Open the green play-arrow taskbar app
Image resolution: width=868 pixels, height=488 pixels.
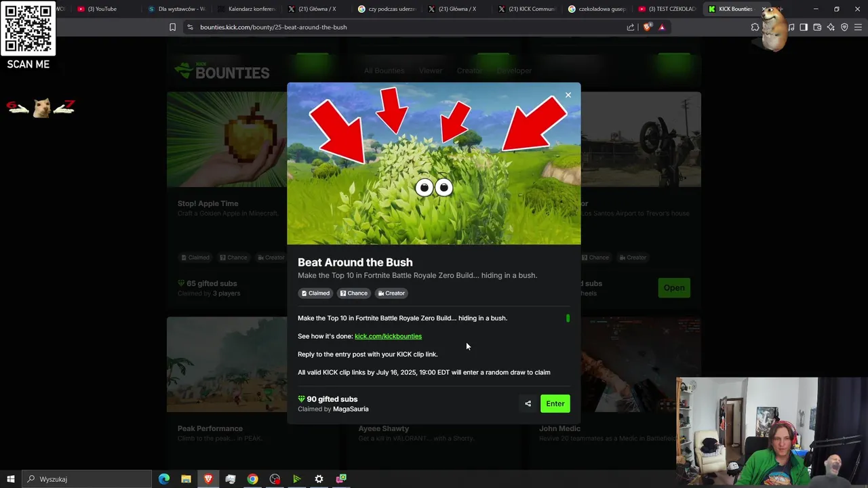point(296,479)
